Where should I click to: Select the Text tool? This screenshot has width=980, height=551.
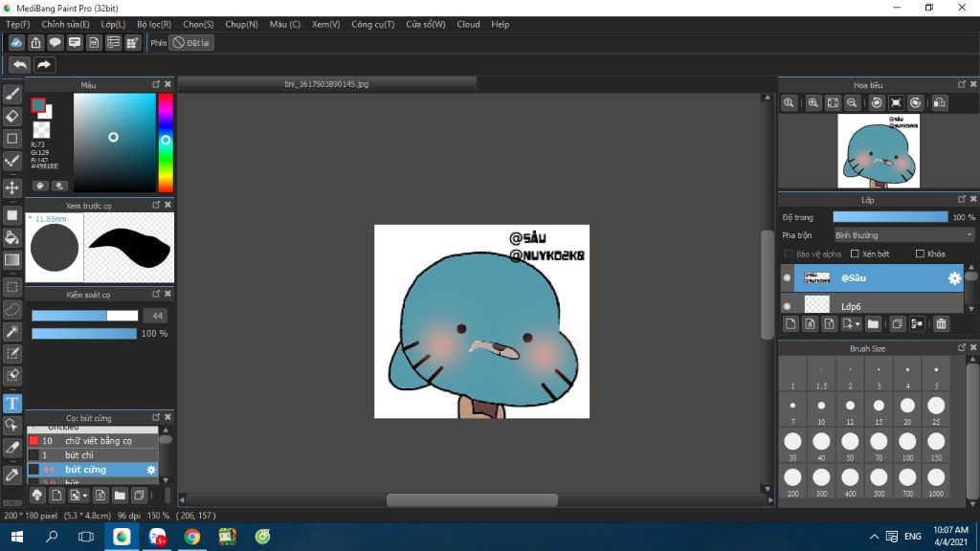click(x=11, y=404)
